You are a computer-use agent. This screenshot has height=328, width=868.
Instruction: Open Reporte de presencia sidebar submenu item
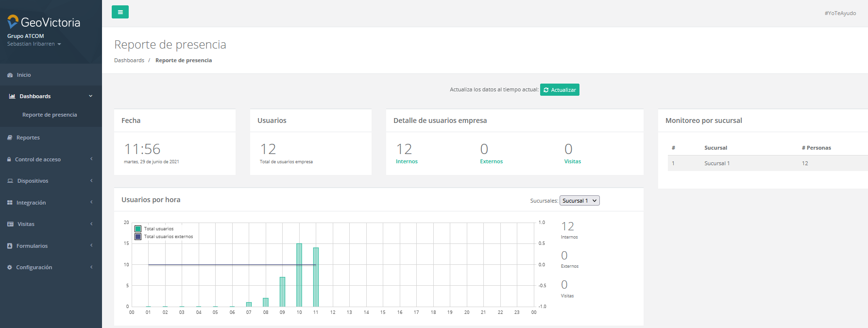click(x=50, y=115)
